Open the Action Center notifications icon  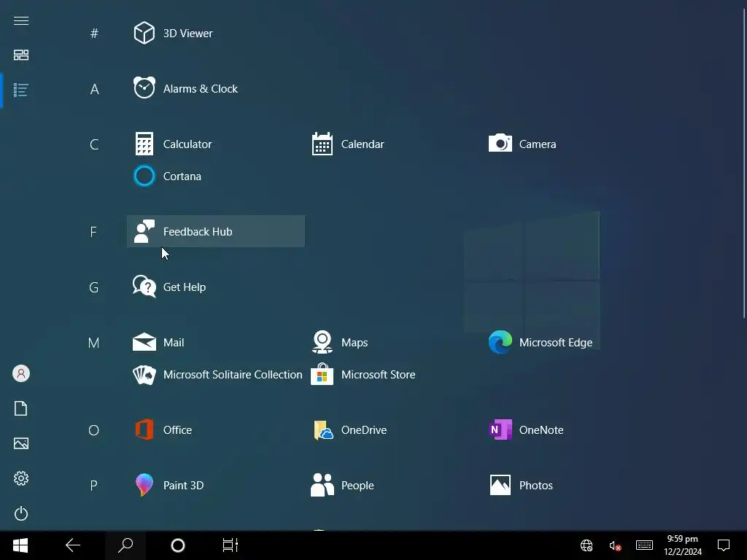[x=724, y=545]
